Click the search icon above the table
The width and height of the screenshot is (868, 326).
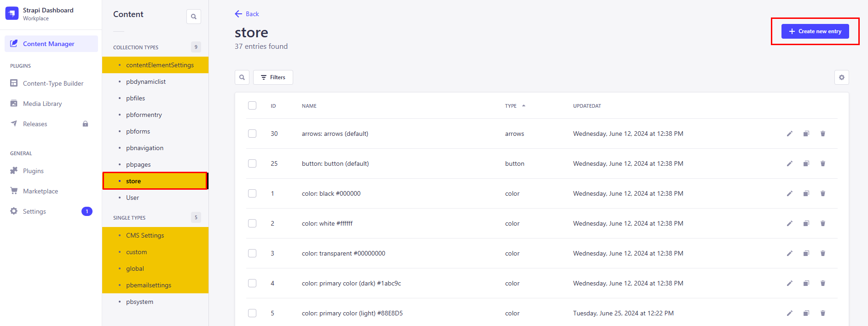tap(242, 77)
